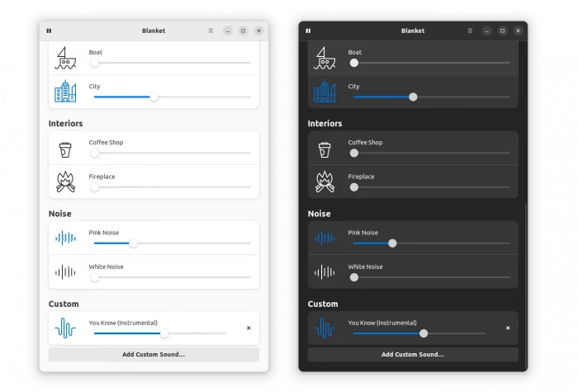Maximize the dark Blanket window
The height and width of the screenshot is (392, 578).
tap(502, 31)
